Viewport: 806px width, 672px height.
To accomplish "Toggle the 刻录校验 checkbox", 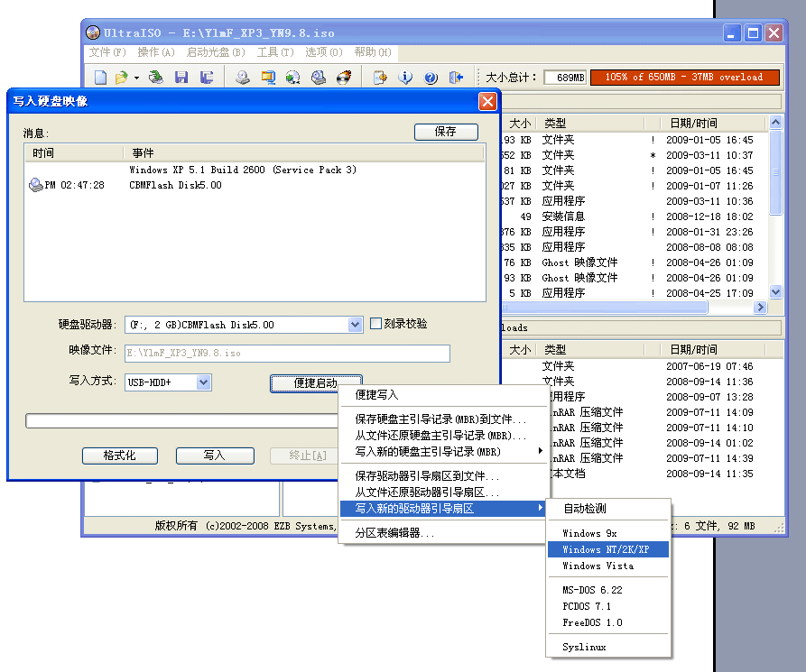I will tap(375, 324).
